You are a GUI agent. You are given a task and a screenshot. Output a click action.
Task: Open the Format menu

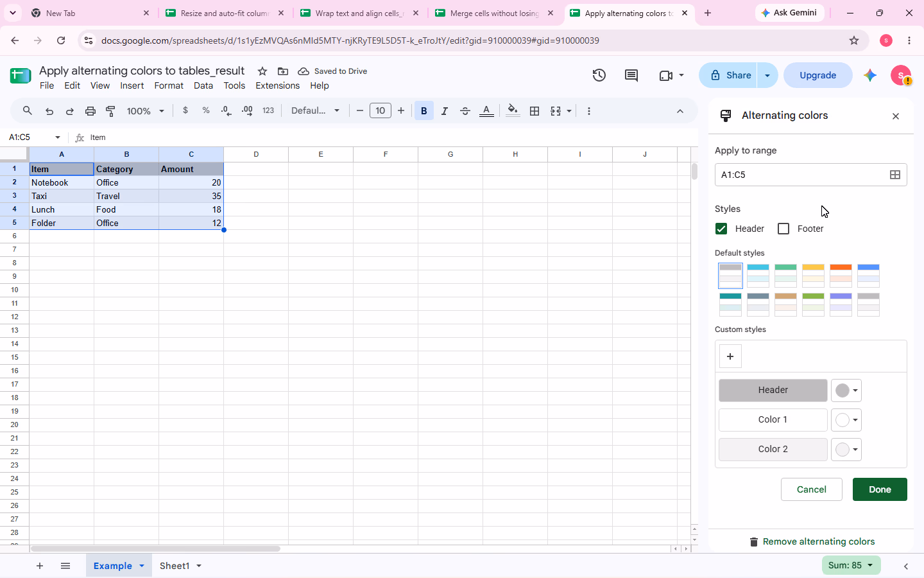pyautogui.click(x=169, y=85)
